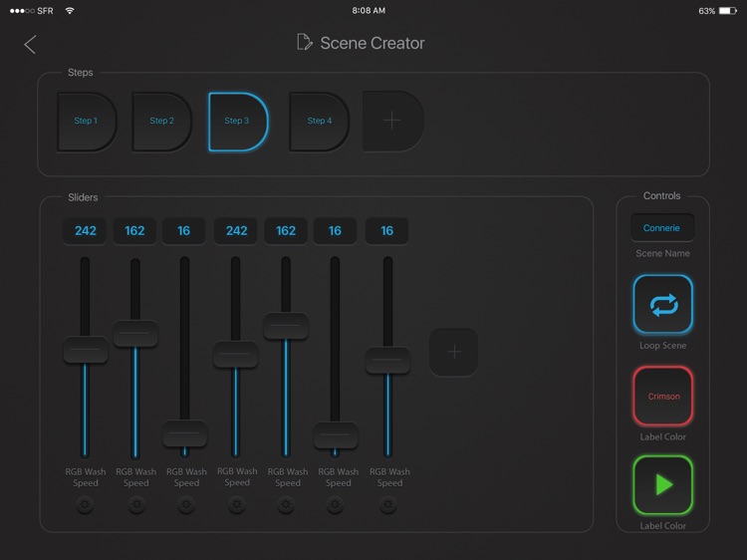Tap the Scene Creator document edit icon
Screen dimensions: 747x560
(x=305, y=42)
